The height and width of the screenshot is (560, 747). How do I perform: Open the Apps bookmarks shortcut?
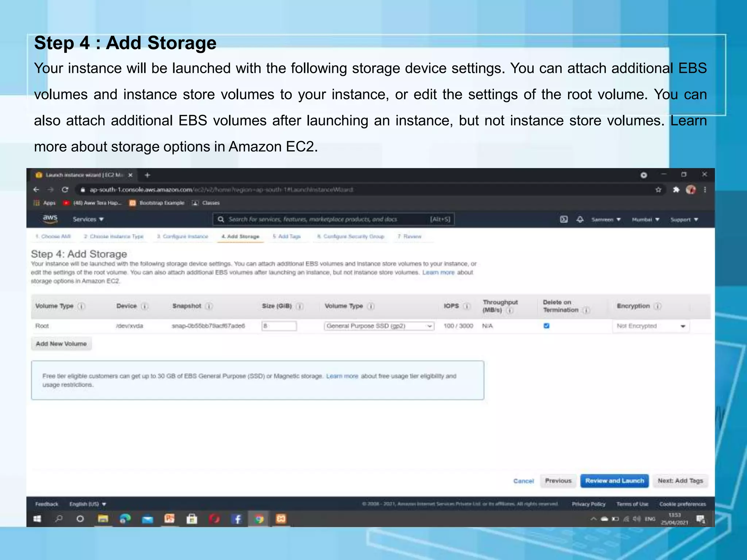pos(44,203)
